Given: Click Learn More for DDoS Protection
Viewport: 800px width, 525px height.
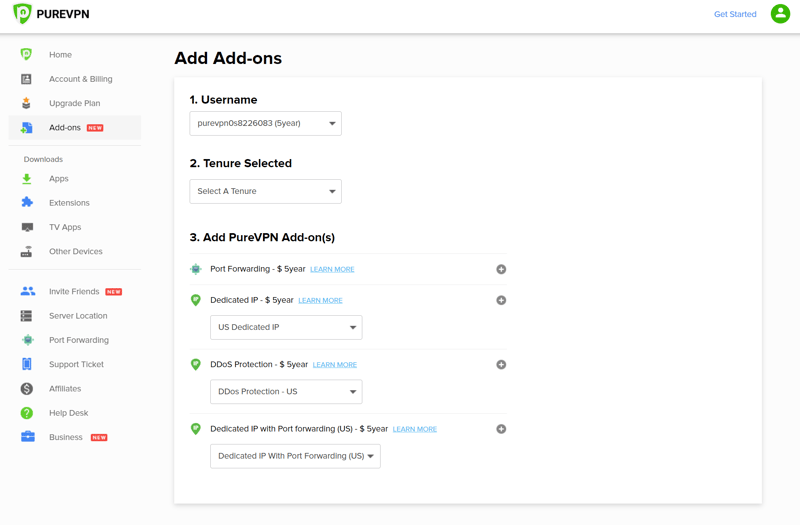Looking at the screenshot, I should pyautogui.click(x=335, y=365).
